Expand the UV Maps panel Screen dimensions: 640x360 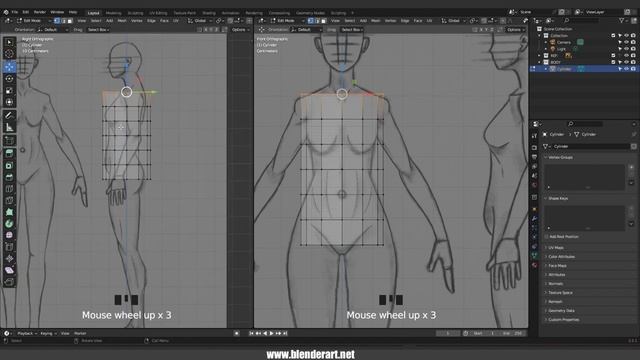point(556,248)
